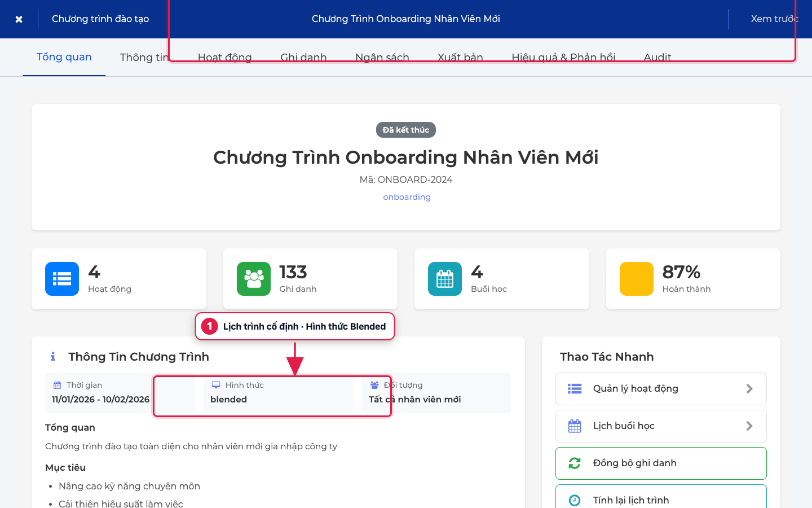This screenshot has width=812, height=508.
Task: Go to Xuất bản tab
Action: point(460,57)
